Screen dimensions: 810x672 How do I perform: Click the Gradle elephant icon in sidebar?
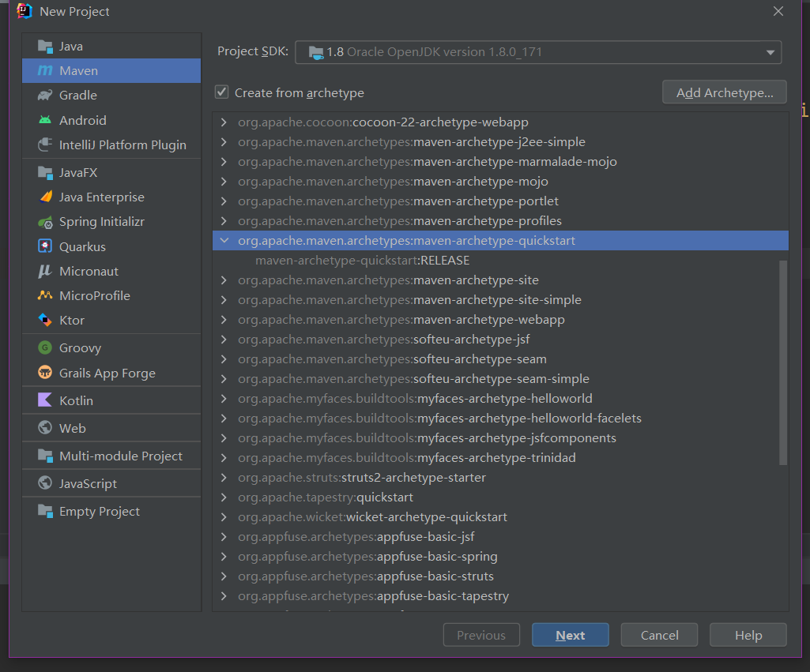click(x=45, y=96)
